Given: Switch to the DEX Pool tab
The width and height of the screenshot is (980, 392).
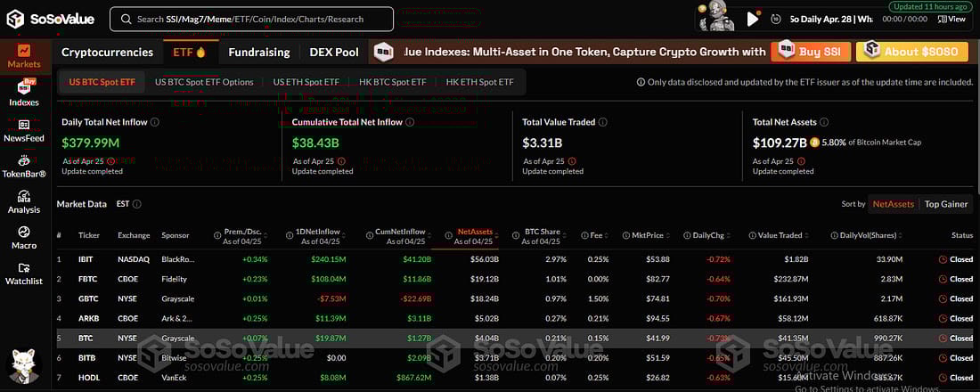Looking at the screenshot, I should 334,53.
